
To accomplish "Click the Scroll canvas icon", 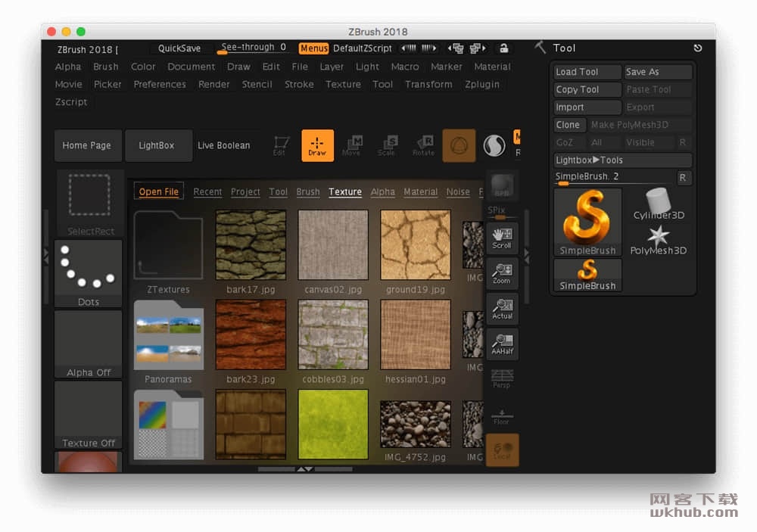I will pyautogui.click(x=502, y=238).
